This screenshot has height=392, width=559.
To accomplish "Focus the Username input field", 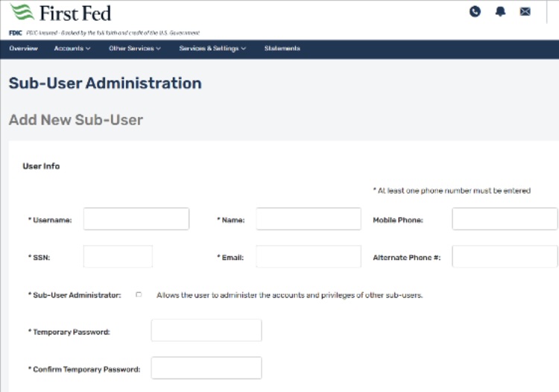I will pyautogui.click(x=136, y=219).
